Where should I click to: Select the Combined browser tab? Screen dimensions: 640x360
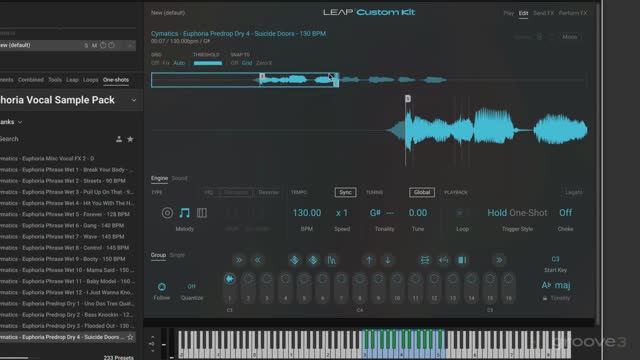31,80
